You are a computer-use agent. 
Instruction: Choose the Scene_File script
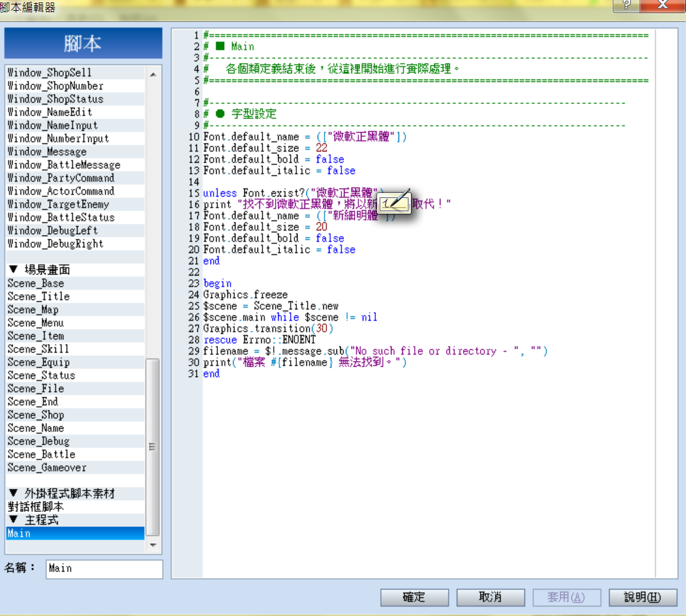click(75, 389)
